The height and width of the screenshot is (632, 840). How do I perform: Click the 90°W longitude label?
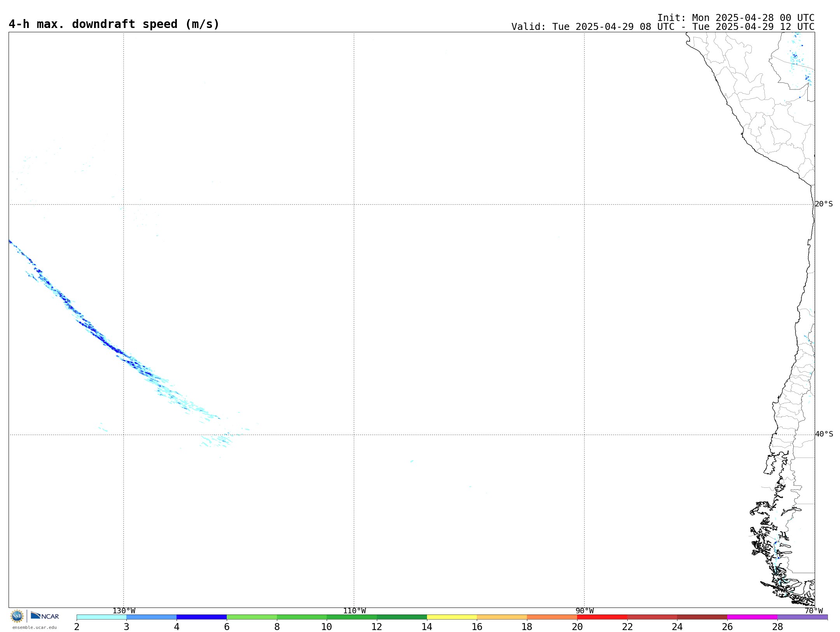(584, 611)
